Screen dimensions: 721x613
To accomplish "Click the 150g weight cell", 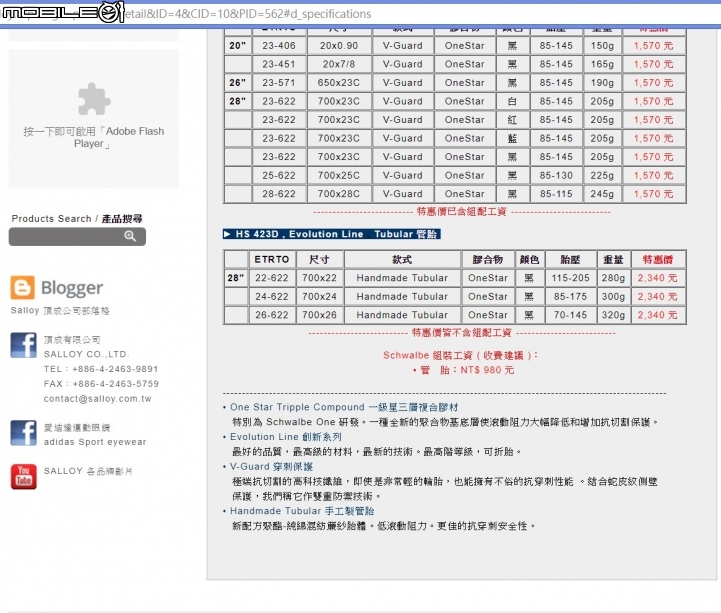I will [602, 46].
